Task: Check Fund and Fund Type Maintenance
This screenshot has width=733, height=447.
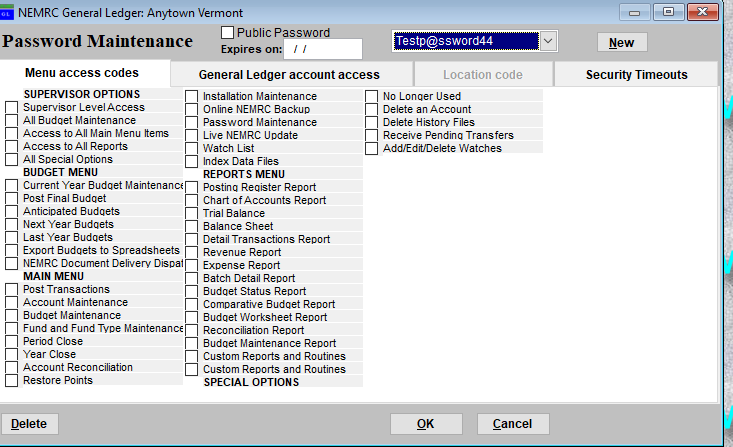Action: click(x=12, y=328)
